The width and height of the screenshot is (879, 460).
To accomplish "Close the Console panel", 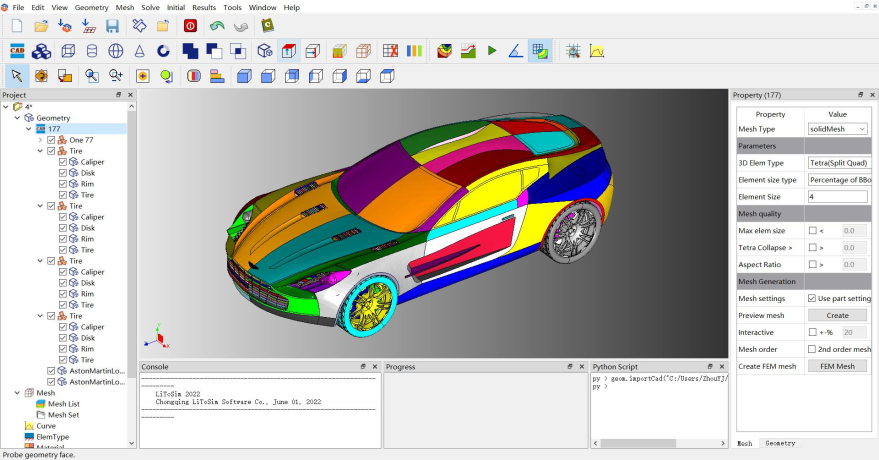I will tap(375, 366).
